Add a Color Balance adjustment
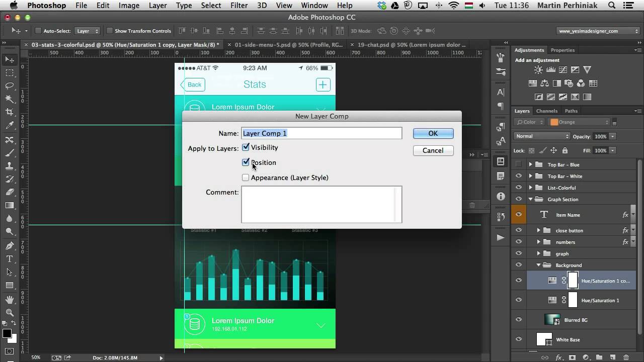The width and height of the screenshot is (644, 362). (x=545, y=83)
